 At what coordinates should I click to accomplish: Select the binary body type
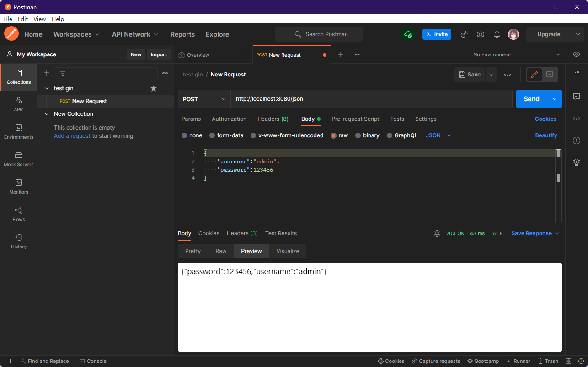coord(367,135)
